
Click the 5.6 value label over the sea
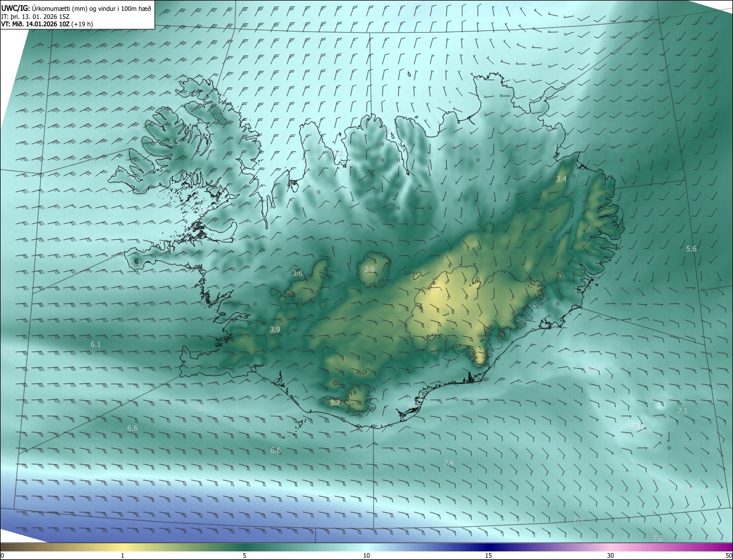pos(691,249)
